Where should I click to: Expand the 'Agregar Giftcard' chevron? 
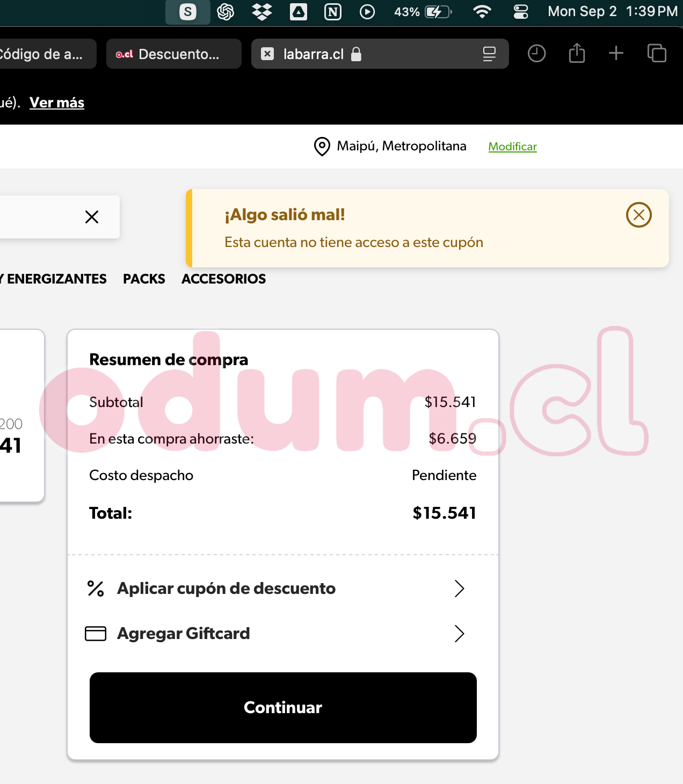(459, 634)
